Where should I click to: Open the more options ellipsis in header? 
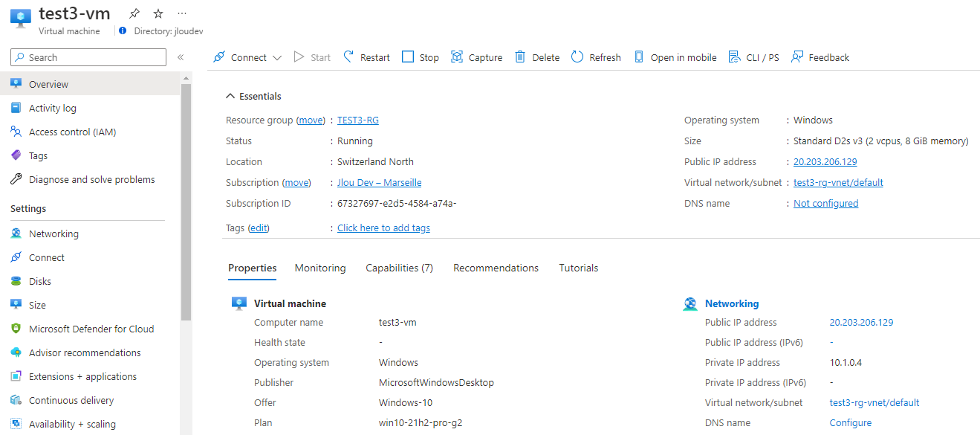(183, 13)
